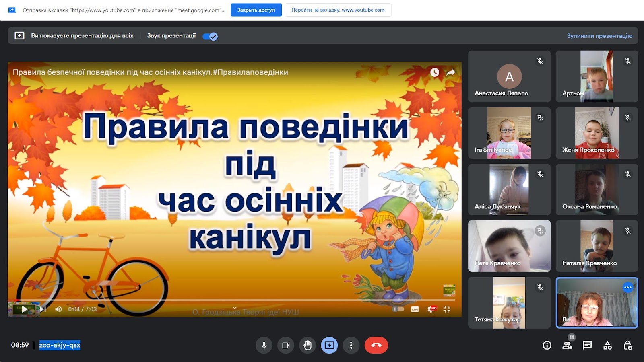Click Зупинити презентацію link

point(599,36)
